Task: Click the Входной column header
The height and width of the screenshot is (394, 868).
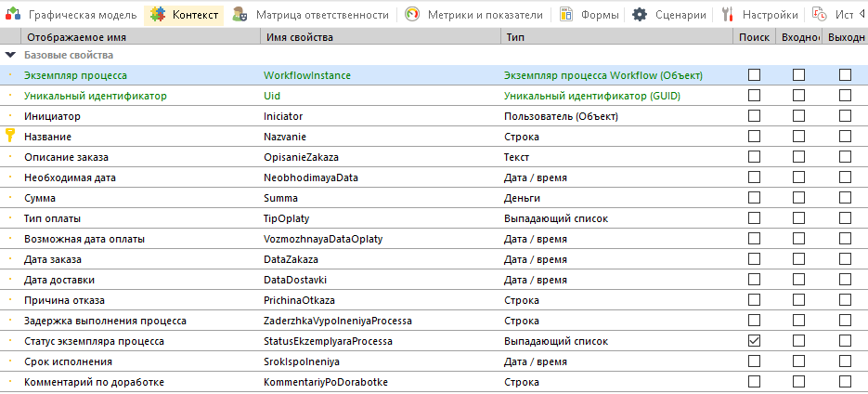Action: [799, 37]
